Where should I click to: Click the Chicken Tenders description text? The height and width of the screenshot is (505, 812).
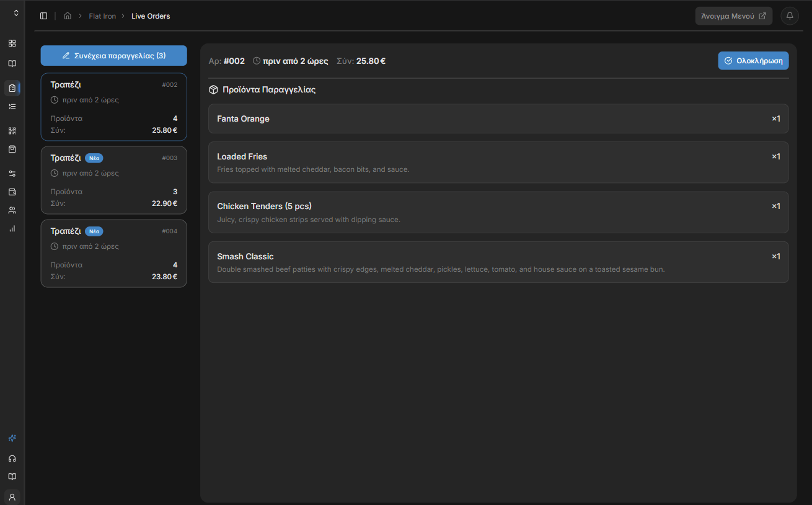point(309,220)
